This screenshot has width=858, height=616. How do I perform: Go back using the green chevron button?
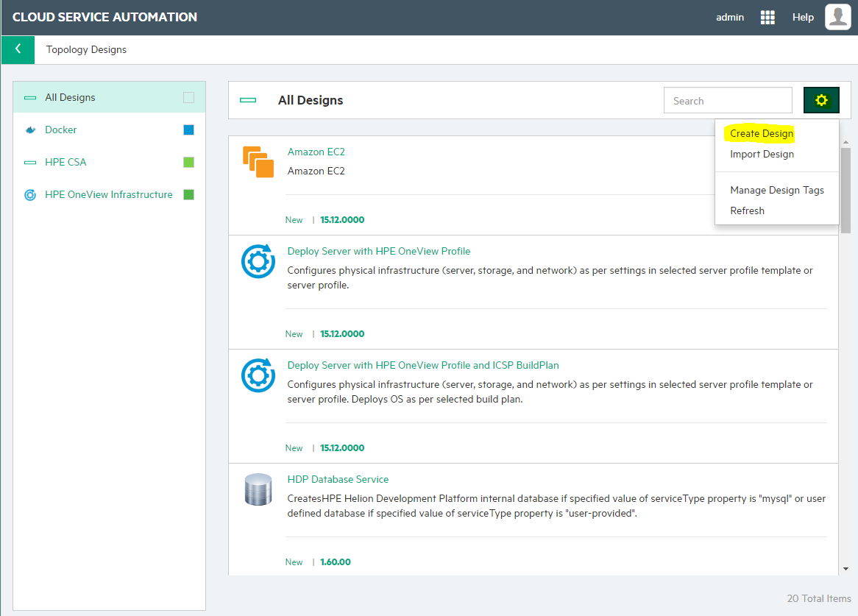point(18,50)
